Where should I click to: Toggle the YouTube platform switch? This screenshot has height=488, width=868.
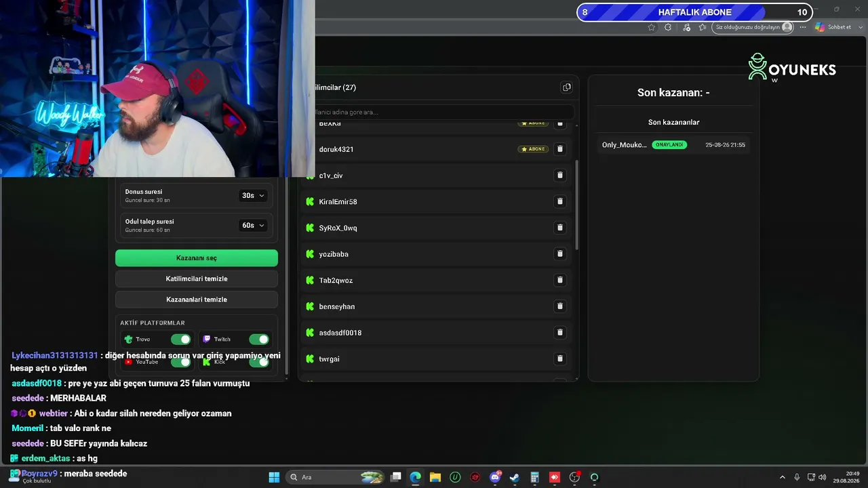(x=181, y=362)
